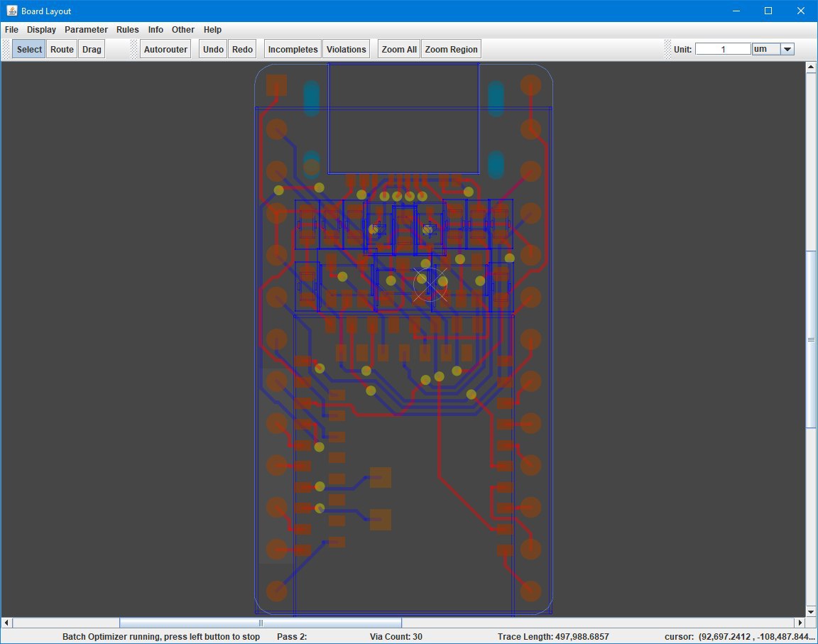Click the vertical scrollbar thumb
Screen dimensions: 818x644
[x=811, y=339]
